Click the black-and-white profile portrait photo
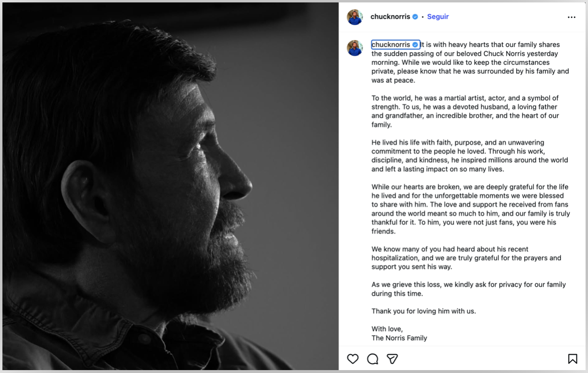Screen dimensions: 588x373 pos(170,186)
